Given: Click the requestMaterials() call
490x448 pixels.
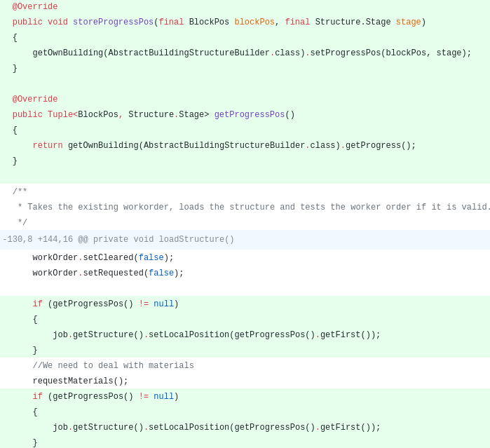Looking at the screenshot, I should click(x=80, y=381).
